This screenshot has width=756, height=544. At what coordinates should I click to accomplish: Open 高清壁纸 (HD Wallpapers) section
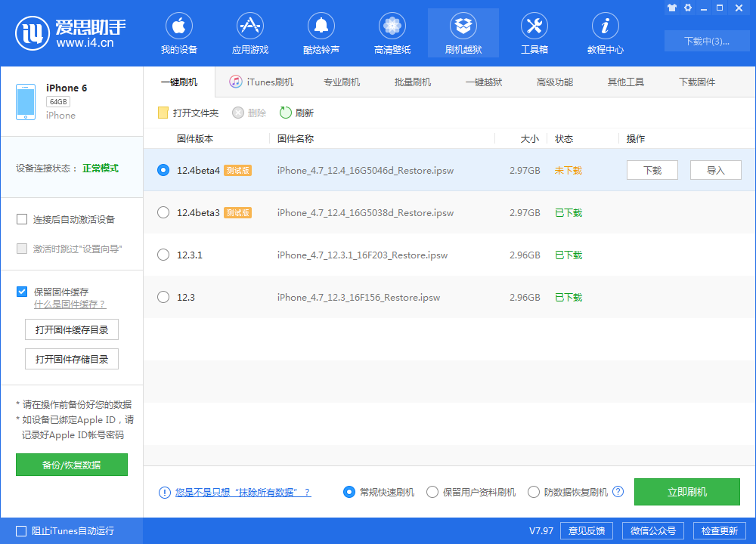392,32
